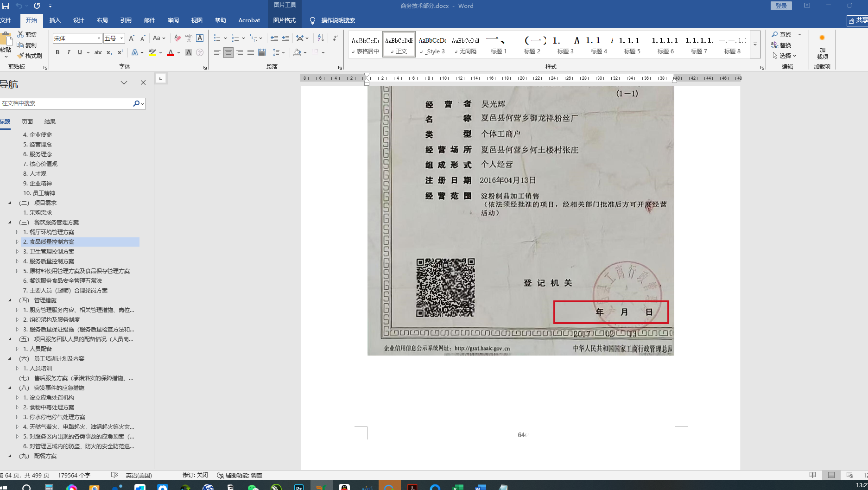Show paragraph marks toggle icon
The height and width of the screenshot is (490, 868).
(335, 38)
